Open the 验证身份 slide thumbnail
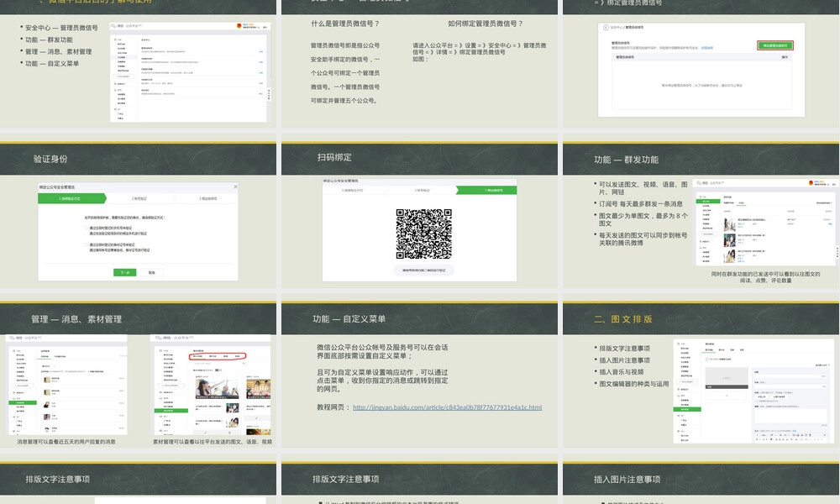The width and height of the screenshot is (840, 504). (x=139, y=213)
